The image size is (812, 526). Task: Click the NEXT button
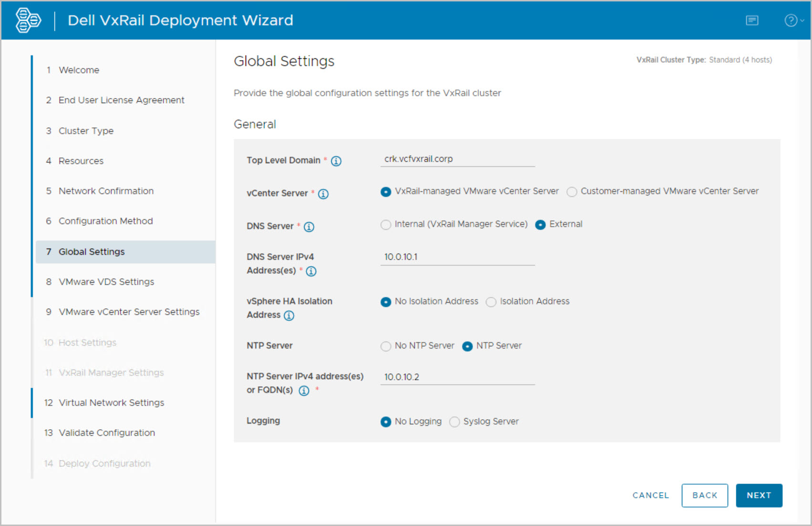pos(759,495)
